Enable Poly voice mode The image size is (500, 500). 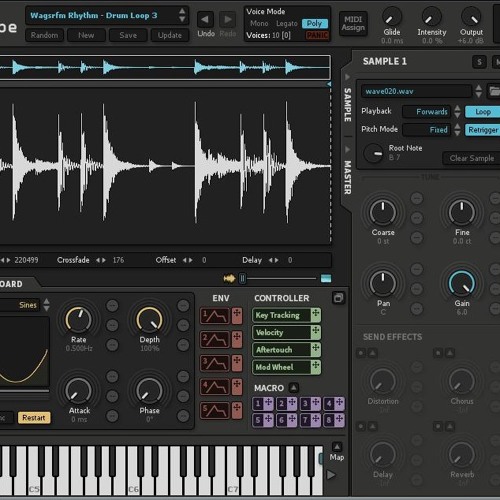(x=315, y=23)
